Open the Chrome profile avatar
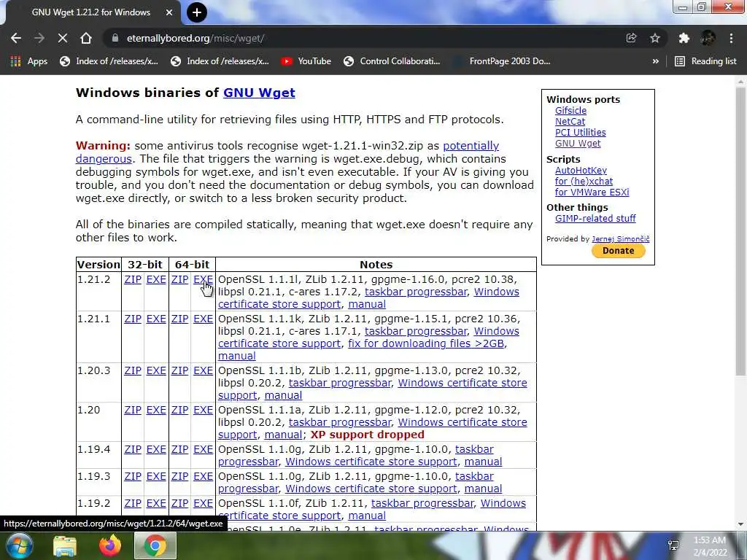The image size is (747, 560). [x=708, y=38]
